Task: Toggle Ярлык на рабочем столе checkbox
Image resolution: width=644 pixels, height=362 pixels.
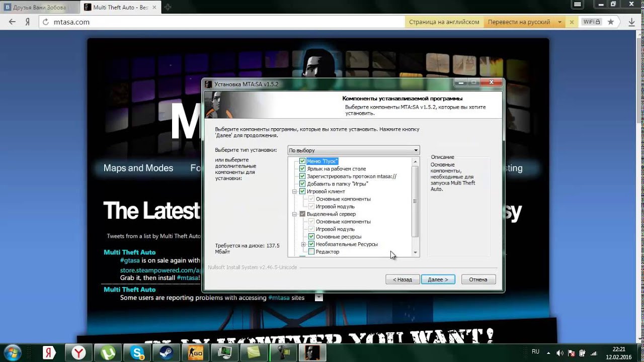Action: (x=302, y=169)
